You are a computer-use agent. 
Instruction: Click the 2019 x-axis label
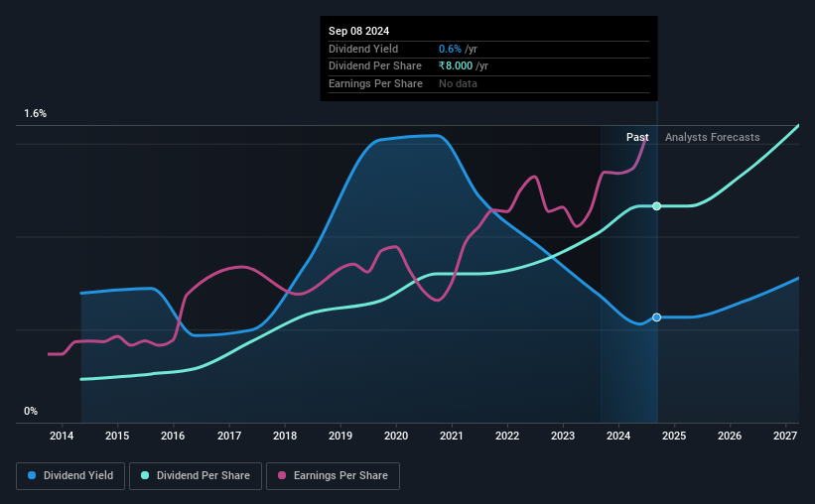coord(340,436)
